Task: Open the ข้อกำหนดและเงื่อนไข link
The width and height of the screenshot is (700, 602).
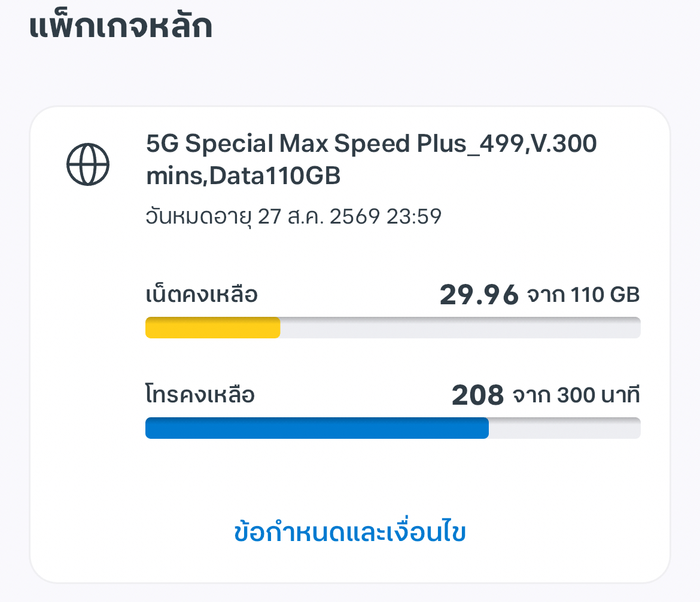Action: pos(350,532)
